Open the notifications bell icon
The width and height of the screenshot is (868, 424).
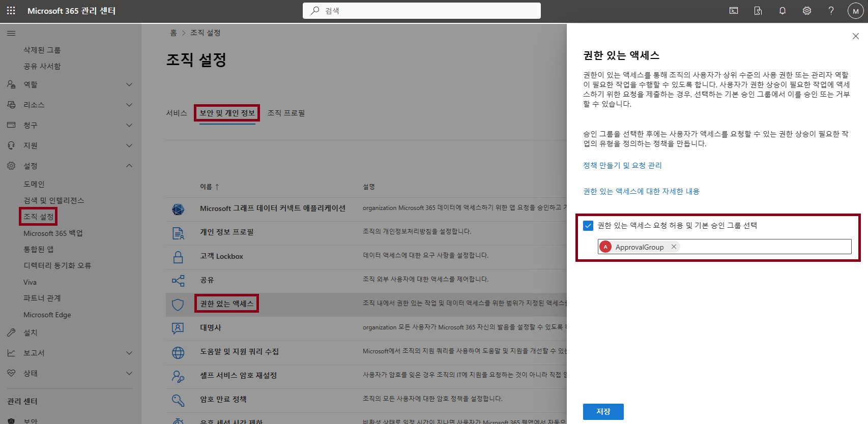point(783,11)
